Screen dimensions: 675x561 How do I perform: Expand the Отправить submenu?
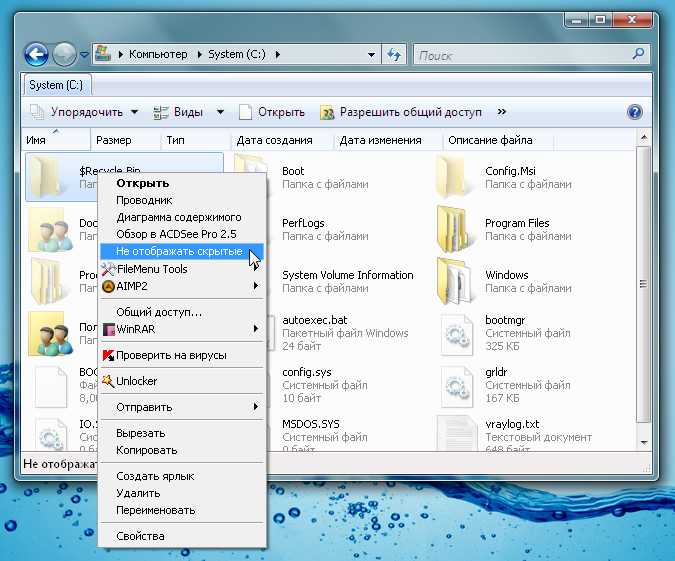(183, 407)
